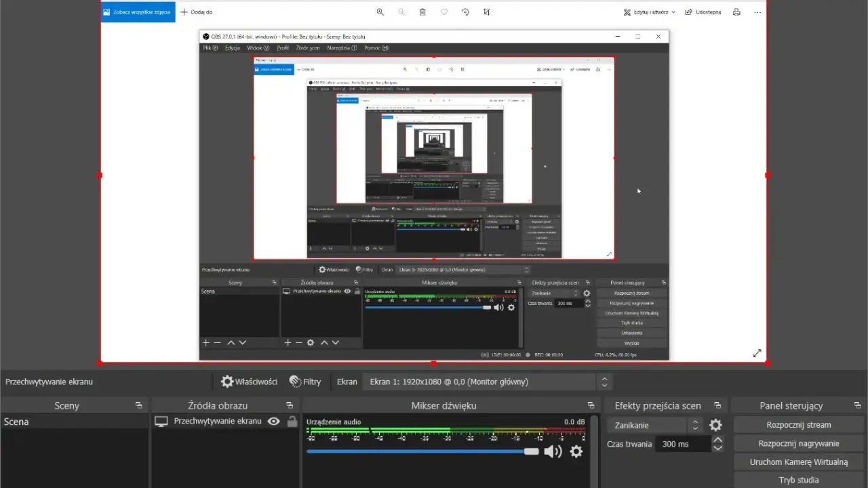The width and height of the screenshot is (868, 488).
Task: Rotate the photo in the Photos toolbar
Action: (x=465, y=12)
